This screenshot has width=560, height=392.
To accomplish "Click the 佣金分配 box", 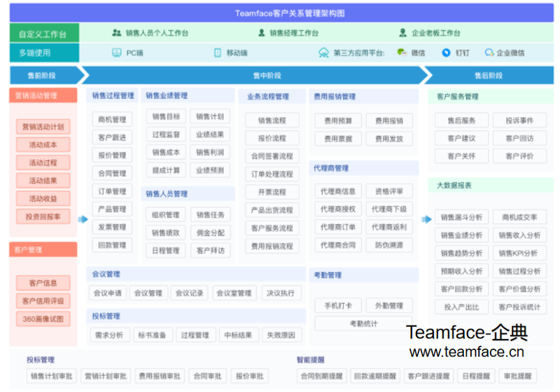I will click(x=211, y=233).
